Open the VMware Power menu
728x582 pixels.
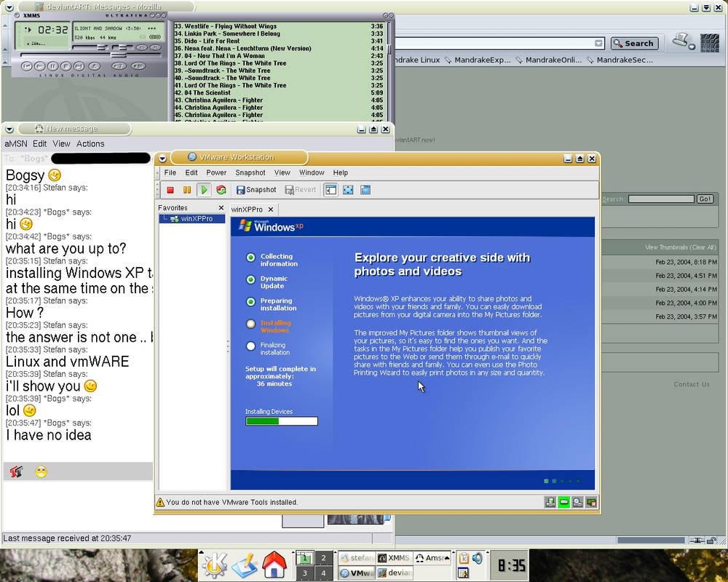coord(216,172)
